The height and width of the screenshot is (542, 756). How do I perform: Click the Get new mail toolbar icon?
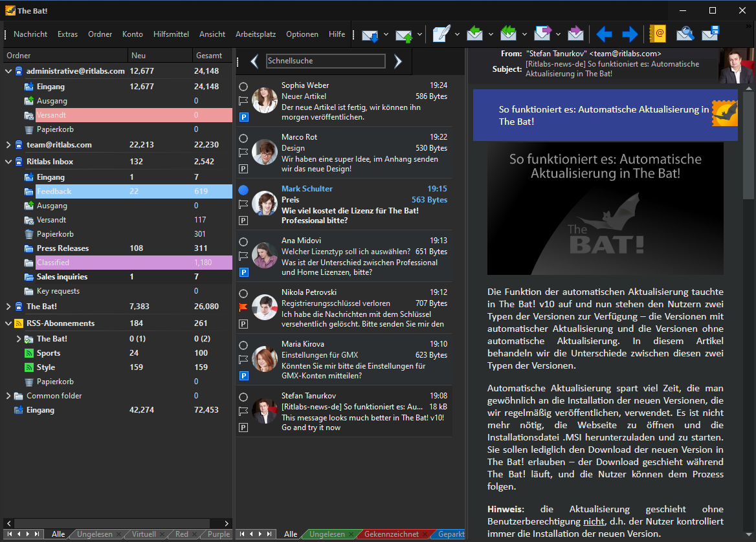pos(370,35)
